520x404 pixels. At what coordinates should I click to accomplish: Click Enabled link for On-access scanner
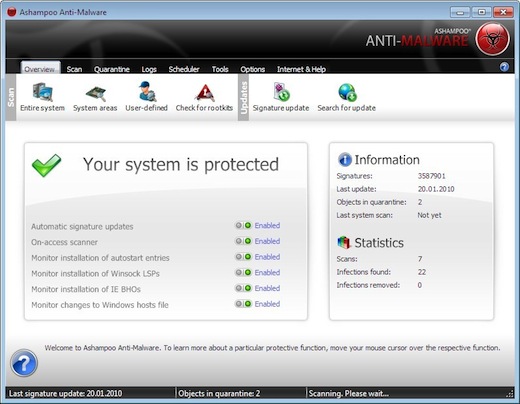267,241
